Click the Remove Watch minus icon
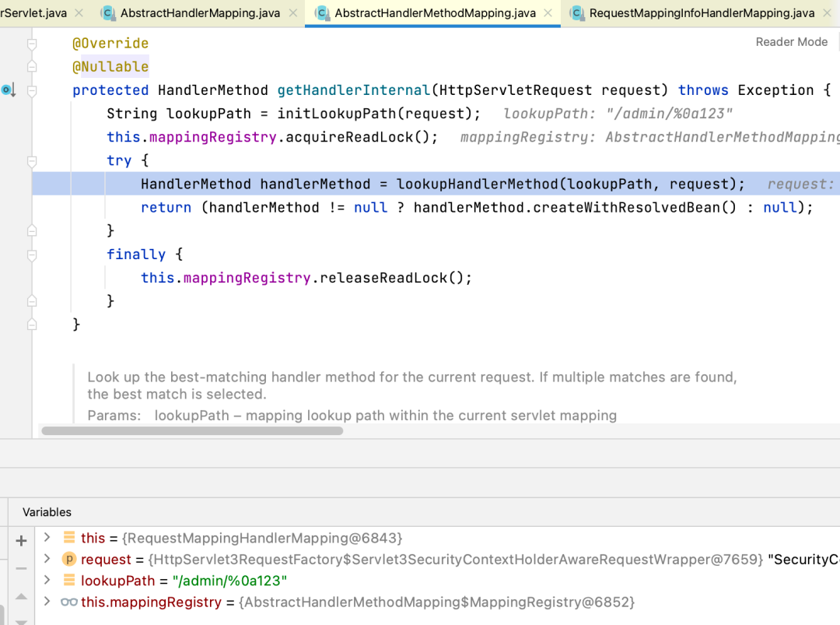840x625 pixels. point(21,568)
